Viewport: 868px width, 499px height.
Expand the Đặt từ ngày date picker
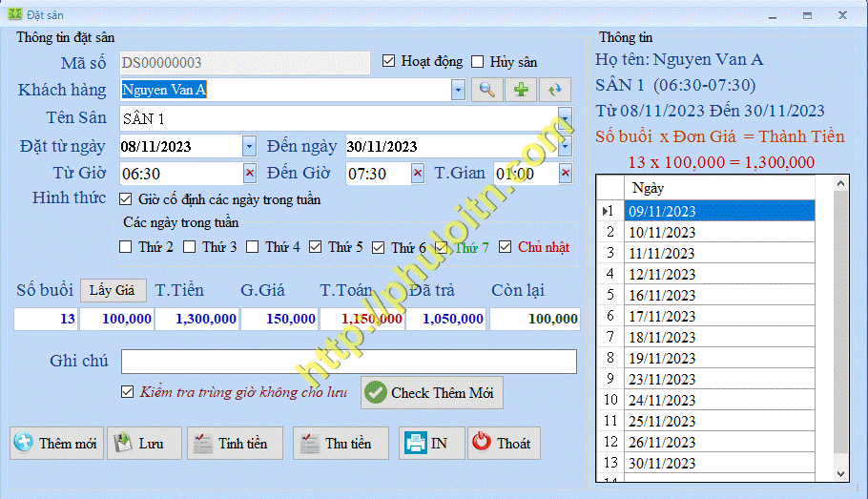pyautogui.click(x=249, y=147)
